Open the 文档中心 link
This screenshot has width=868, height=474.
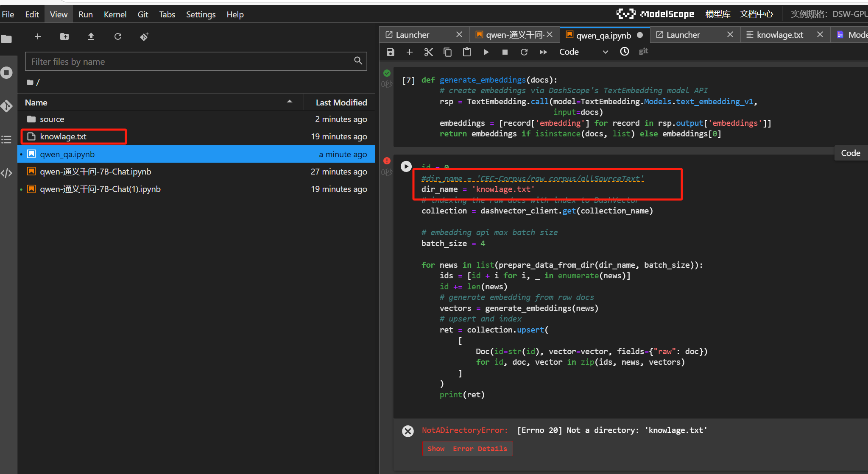756,14
